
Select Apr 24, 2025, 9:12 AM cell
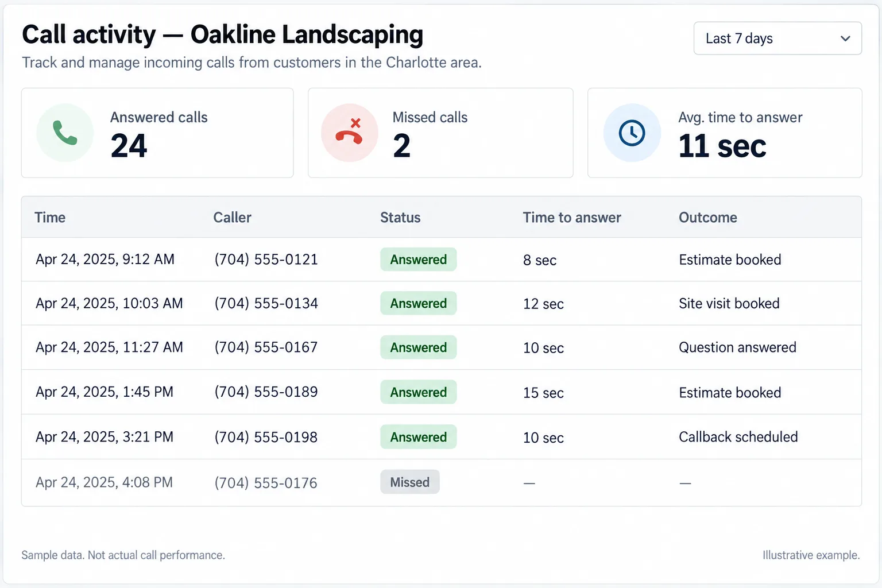coord(105,260)
